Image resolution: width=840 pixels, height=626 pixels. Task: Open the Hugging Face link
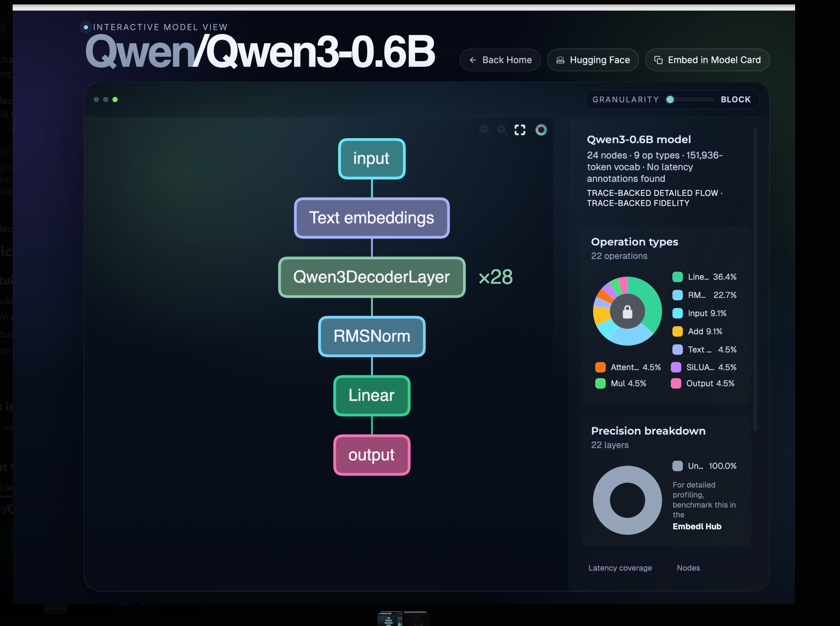[x=593, y=60]
